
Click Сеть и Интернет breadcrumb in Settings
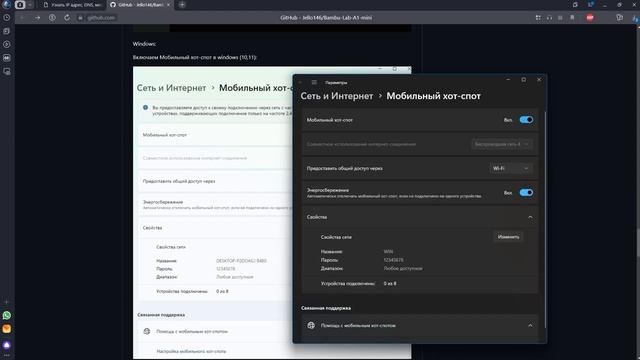tap(337, 96)
